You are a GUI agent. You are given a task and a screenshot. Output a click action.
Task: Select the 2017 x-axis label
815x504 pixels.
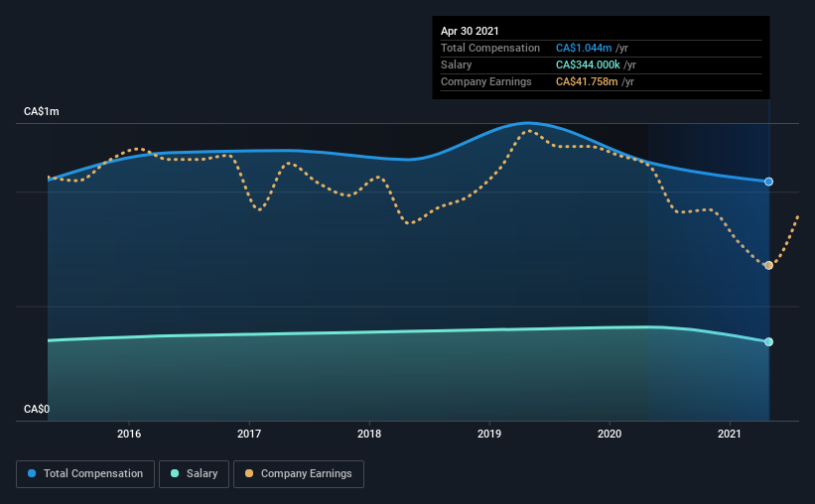(x=249, y=434)
